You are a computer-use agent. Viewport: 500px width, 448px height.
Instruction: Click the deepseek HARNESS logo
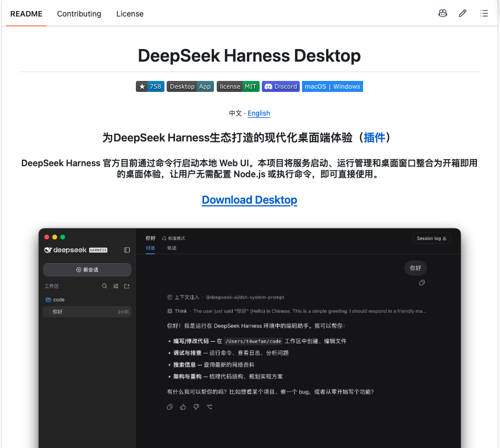point(75,250)
